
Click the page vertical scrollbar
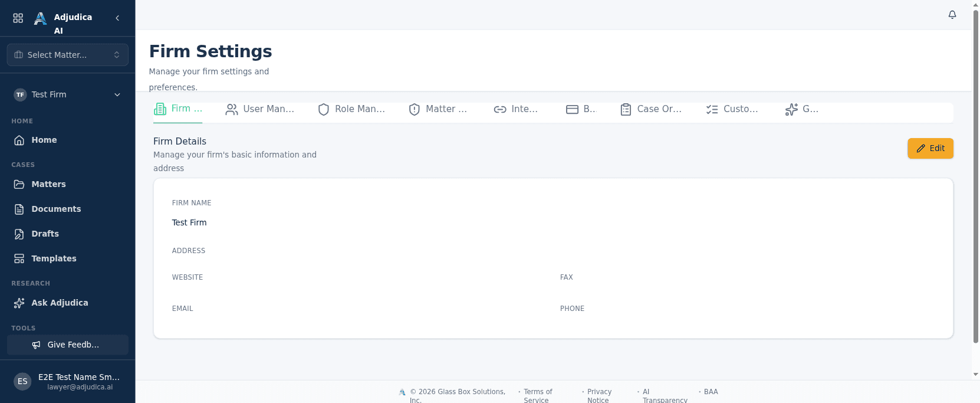tap(976, 177)
